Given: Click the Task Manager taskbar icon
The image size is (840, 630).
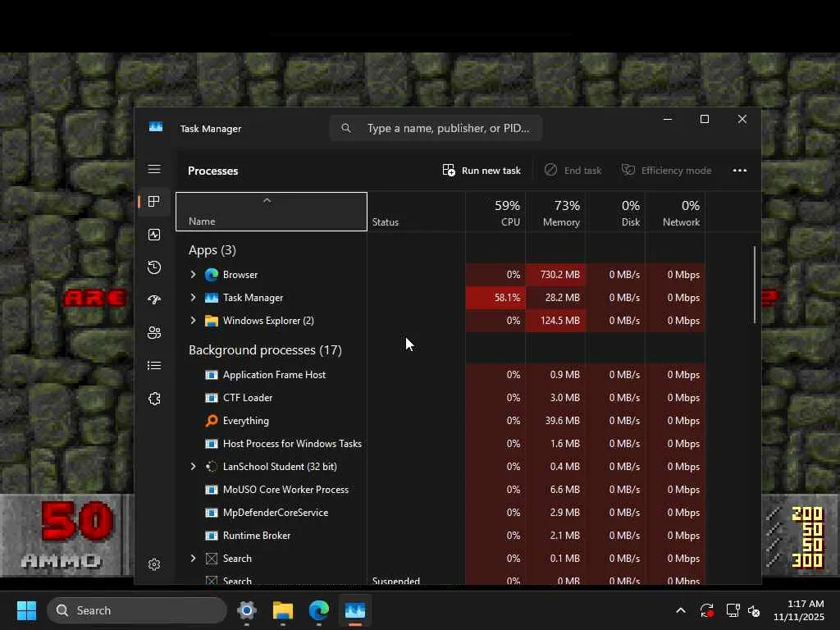Looking at the screenshot, I should (354, 610).
